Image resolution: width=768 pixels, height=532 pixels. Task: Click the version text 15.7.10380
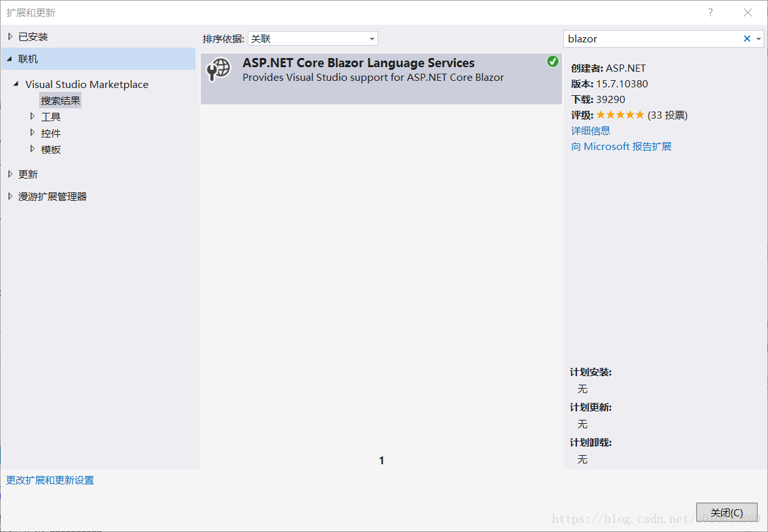(x=622, y=83)
